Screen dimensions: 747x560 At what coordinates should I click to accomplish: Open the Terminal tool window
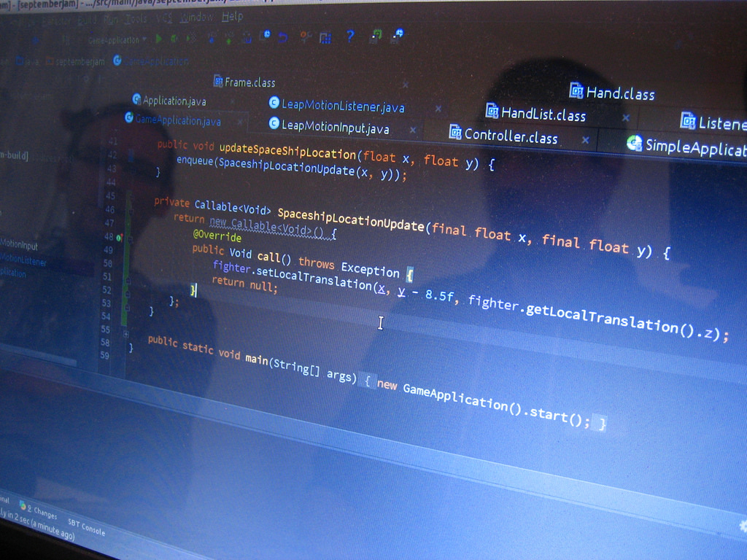[x=4, y=499]
